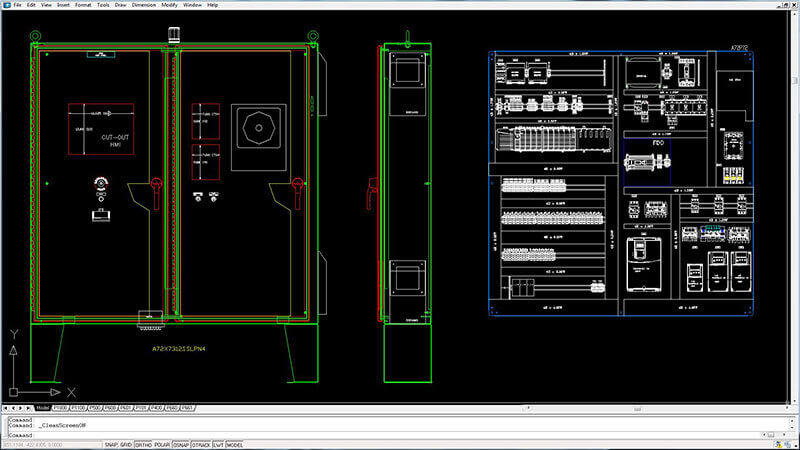The height and width of the screenshot is (450, 800).
Task: Jump to the last layout tab arrow
Action: point(28,408)
